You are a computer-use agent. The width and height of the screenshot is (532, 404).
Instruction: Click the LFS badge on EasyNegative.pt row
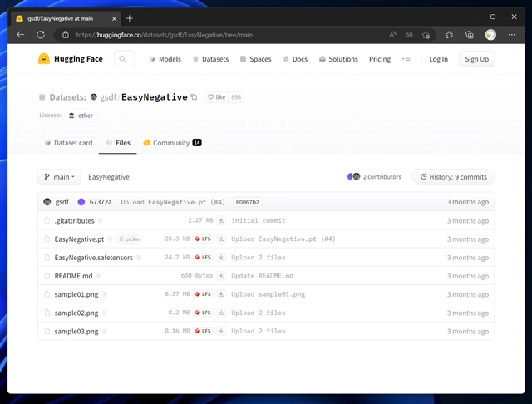coord(203,239)
